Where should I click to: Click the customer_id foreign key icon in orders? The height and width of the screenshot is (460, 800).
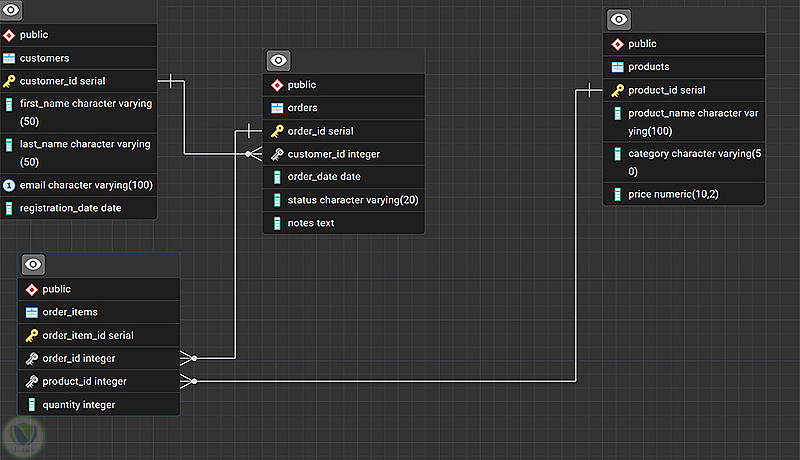(277, 154)
